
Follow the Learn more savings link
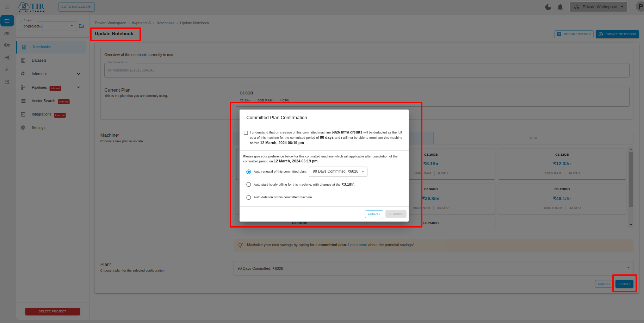[358, 245]
